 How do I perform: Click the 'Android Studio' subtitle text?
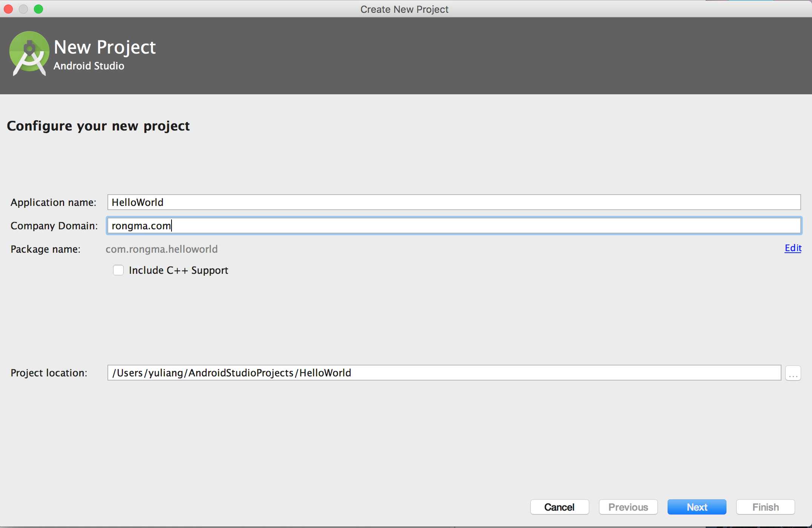89,66
